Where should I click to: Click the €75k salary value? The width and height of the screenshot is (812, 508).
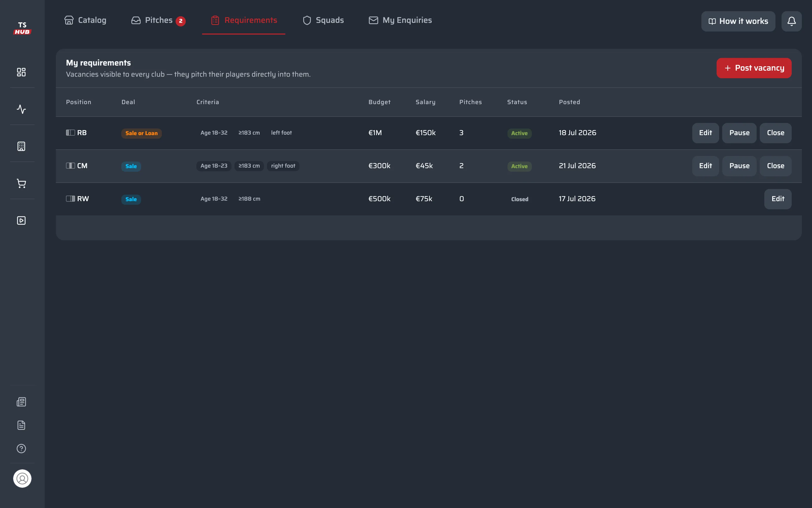point(424,199)
